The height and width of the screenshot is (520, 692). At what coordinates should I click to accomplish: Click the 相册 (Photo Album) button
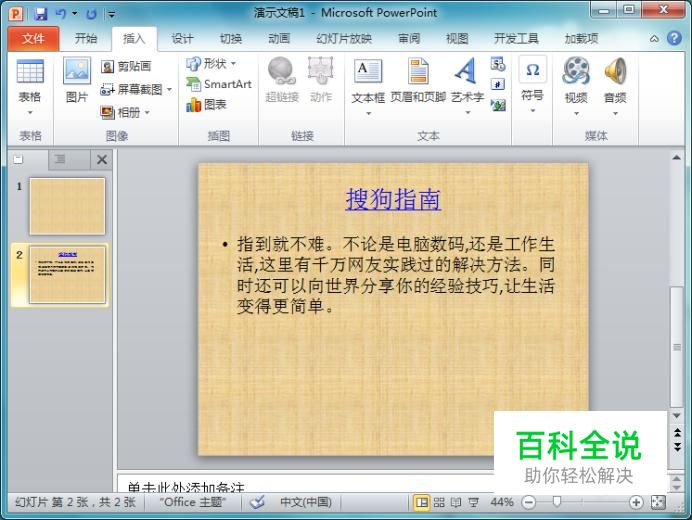[x=120, y=113]
